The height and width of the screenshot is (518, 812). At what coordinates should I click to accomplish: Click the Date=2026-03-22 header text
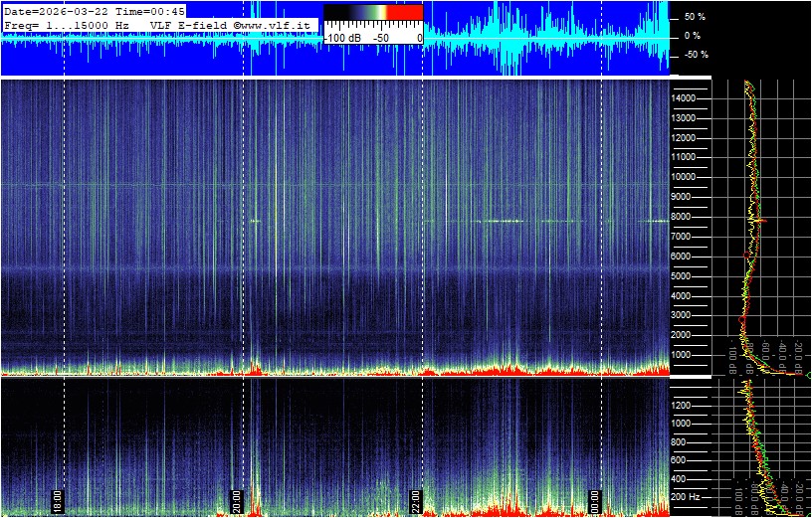[58, 11]
